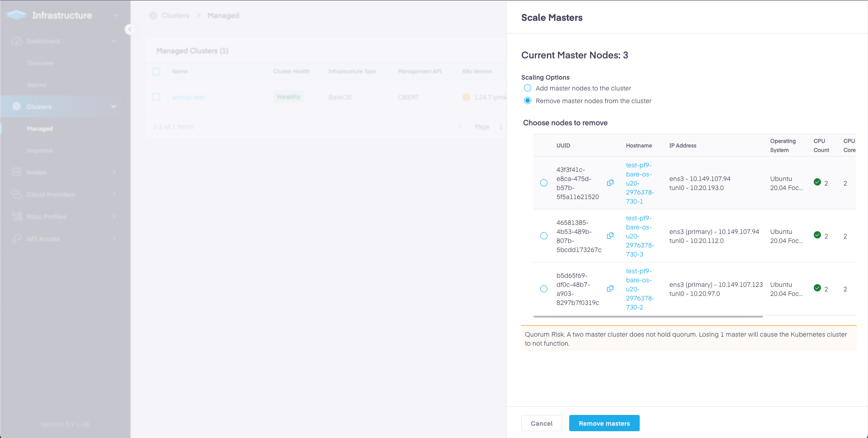Expand the Rbac Profiles sidebar section
Screen dimensions: 868x438
pos(114,216)
